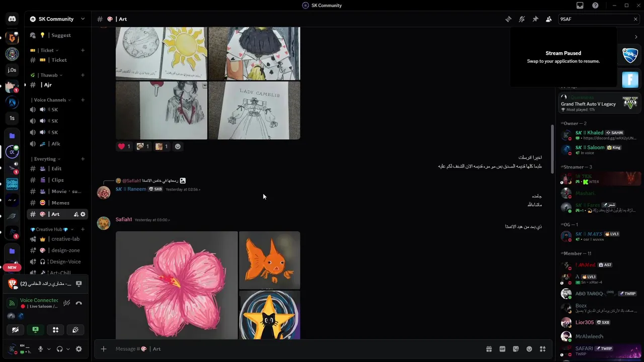Send a gift via gift icon
Image resolution: width=644 pixels, height=362 pixels.
[489, 349]
